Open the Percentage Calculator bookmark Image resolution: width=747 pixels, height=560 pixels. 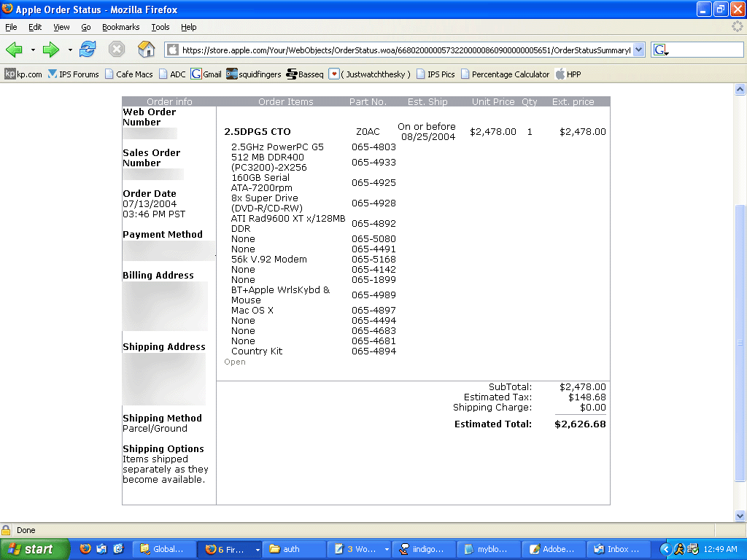click(505, 74)
